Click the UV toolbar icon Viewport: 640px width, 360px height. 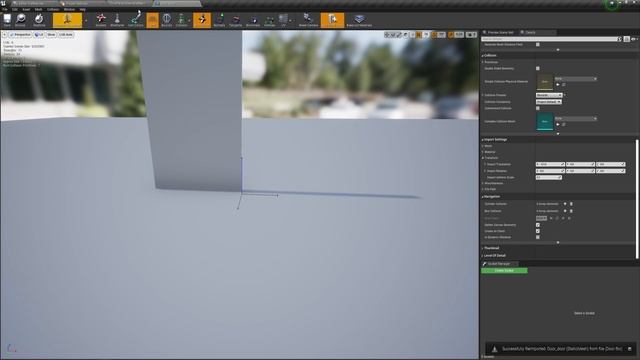pos(283,20)
